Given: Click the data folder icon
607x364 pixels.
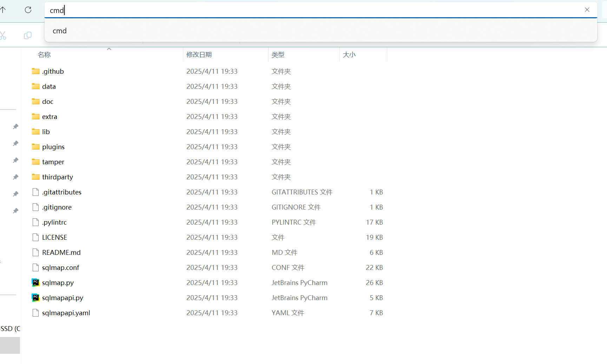Looking at the screenshot, I should (x=36, y=86).
